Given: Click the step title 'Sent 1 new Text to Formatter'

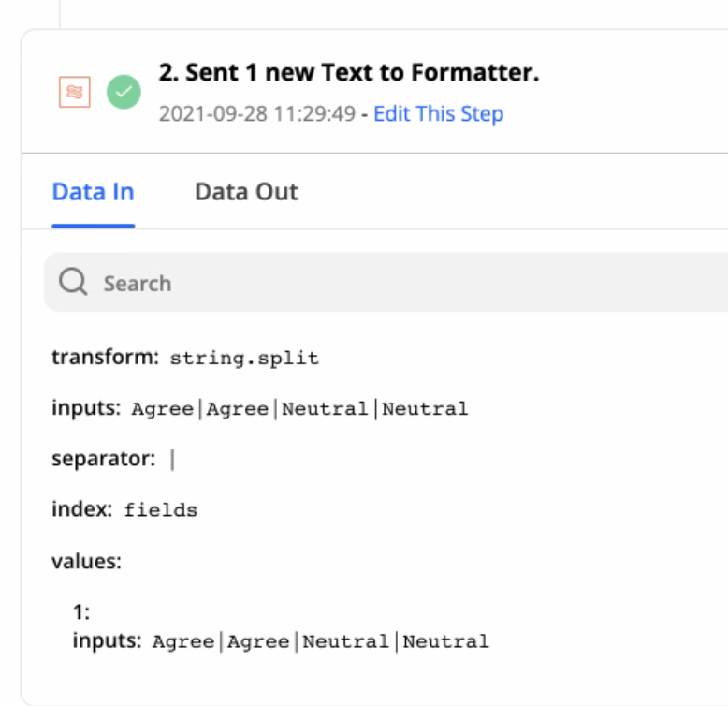Looking at the screenshot, I should [x=348, y=73].
